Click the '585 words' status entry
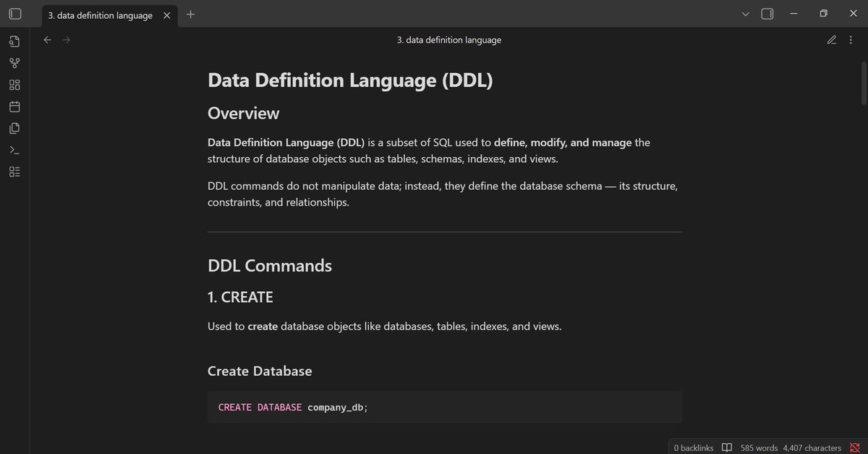 [x=759, y=447]
